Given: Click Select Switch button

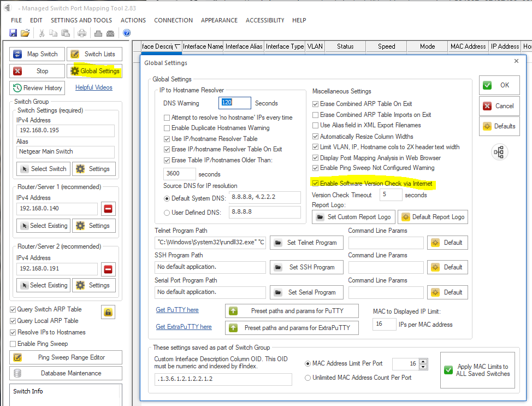Looking at the screenshot, I should click(44, 169).
